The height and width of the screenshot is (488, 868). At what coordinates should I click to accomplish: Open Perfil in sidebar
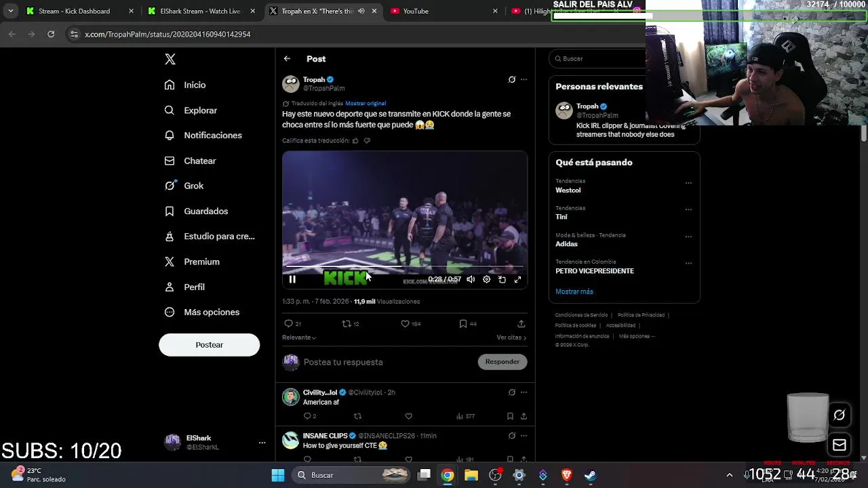[x=184, y=287]
